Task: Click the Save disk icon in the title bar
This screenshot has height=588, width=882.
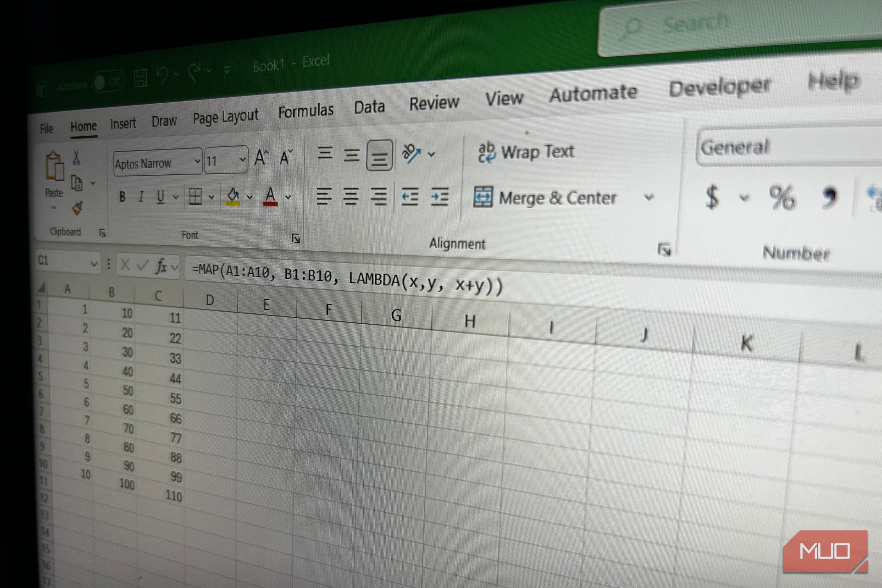Action: point(140,78)
